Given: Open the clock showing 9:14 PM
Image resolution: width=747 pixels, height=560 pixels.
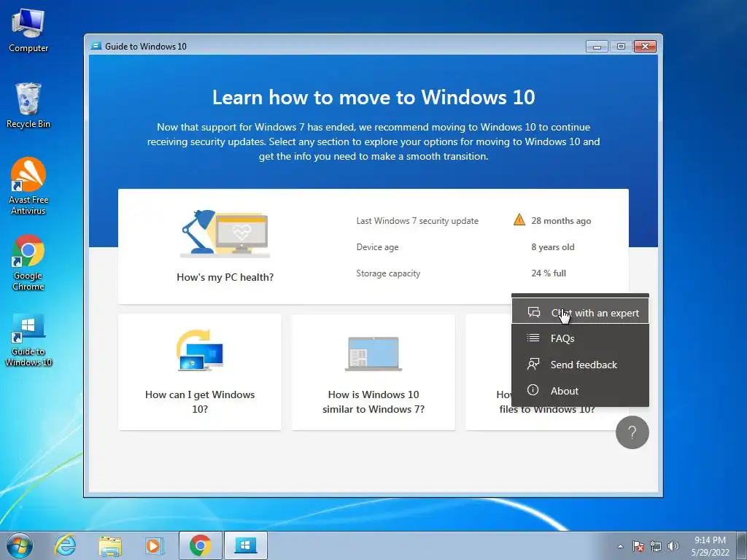Looking at the screenshot, I should tap(710, 546).
